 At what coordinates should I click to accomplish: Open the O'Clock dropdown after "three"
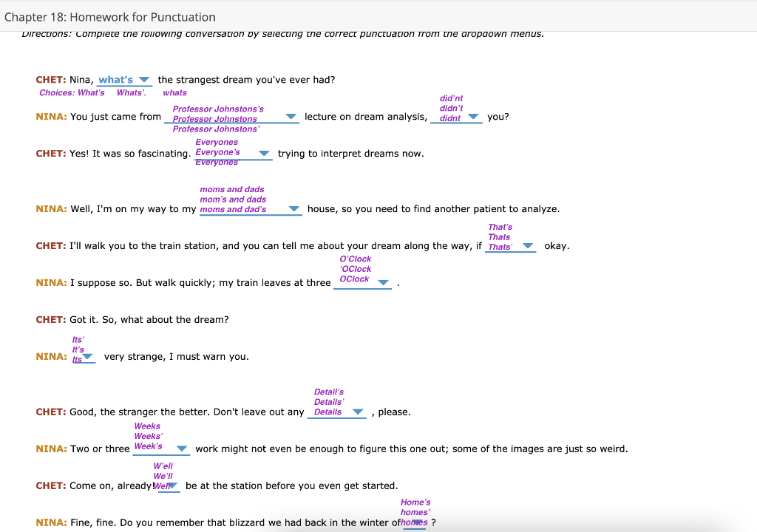384,282
